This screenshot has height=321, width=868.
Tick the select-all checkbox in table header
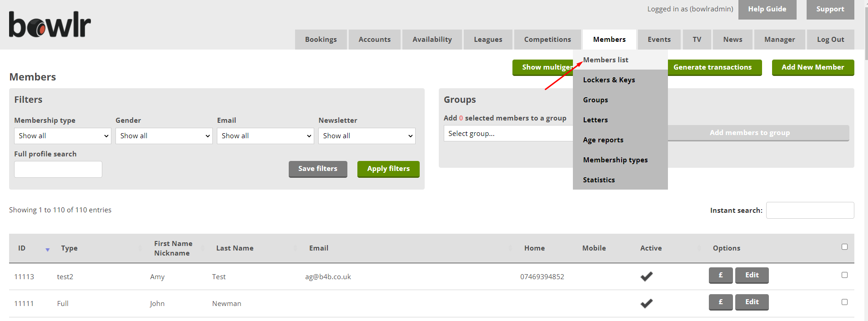844,247
